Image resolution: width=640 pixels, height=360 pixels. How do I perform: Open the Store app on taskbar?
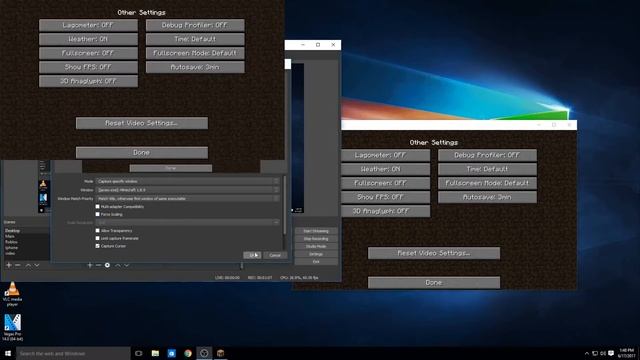(x=171, y=353)
